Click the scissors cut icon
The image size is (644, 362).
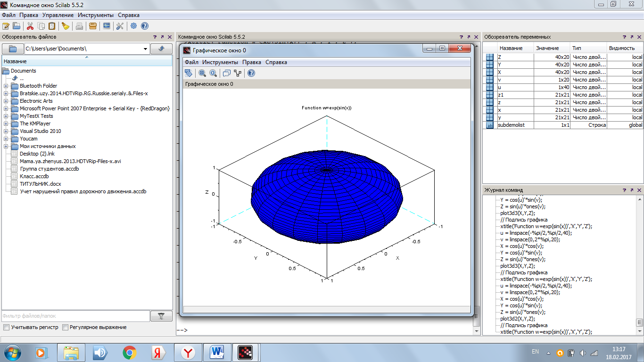point(30,26)
